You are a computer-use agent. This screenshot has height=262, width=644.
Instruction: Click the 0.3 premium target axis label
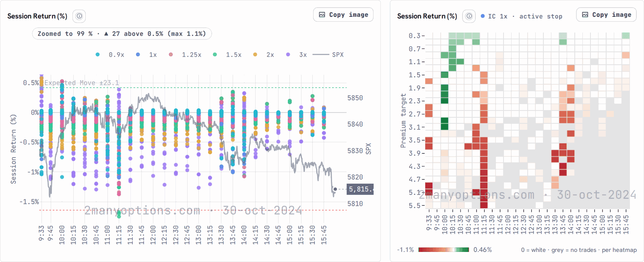point(414,36)
